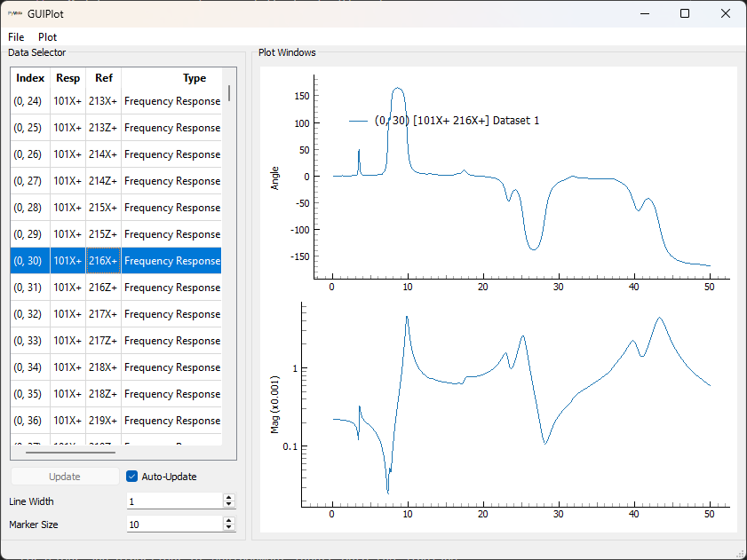This screenshot has width=747, height=560.
Task: Click the Line Width input field
Action: [x=173, y=501]
